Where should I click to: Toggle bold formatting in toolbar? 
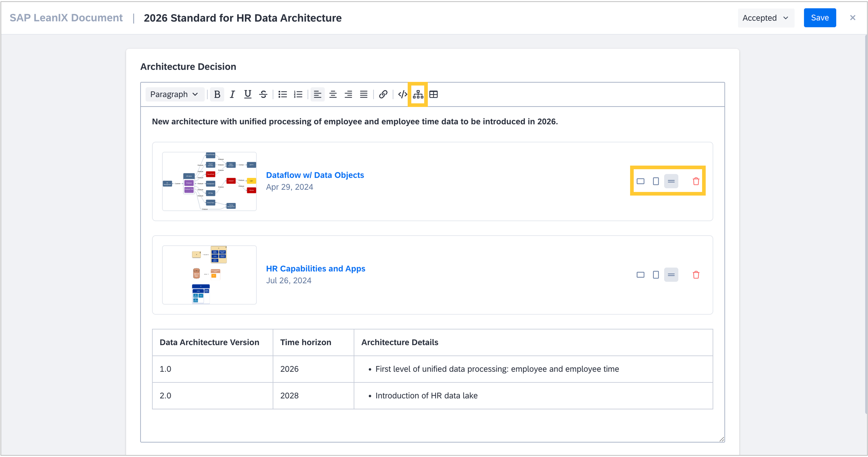[x=217, y=95]
